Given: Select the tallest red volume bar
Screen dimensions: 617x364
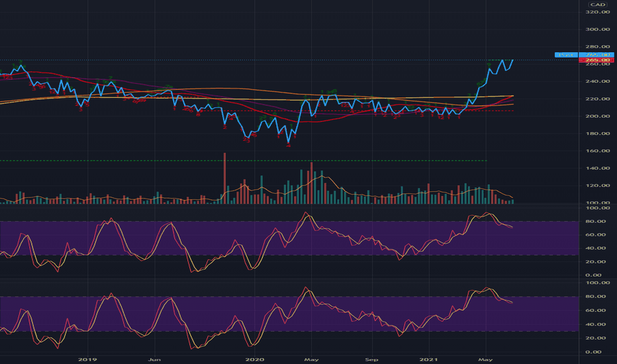Looking at the screenshot, I should pyautogui.click(x=224, y=178).
